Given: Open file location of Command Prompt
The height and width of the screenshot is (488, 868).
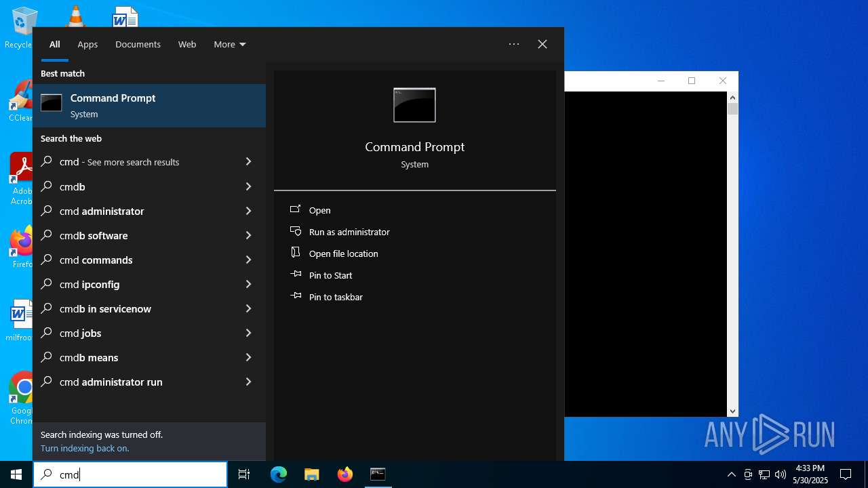Looking at the screenshot, I should coord(343,253).
